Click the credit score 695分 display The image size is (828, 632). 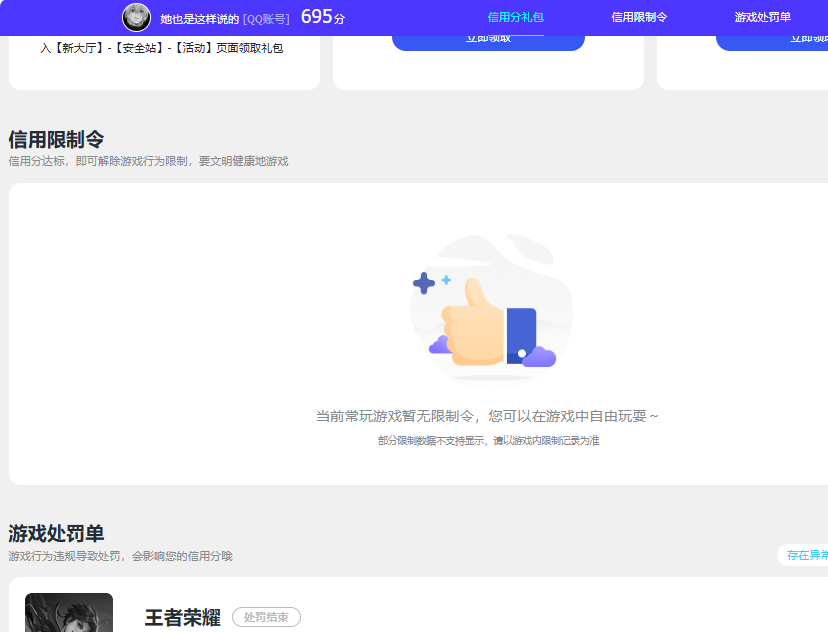pos(322,16)
